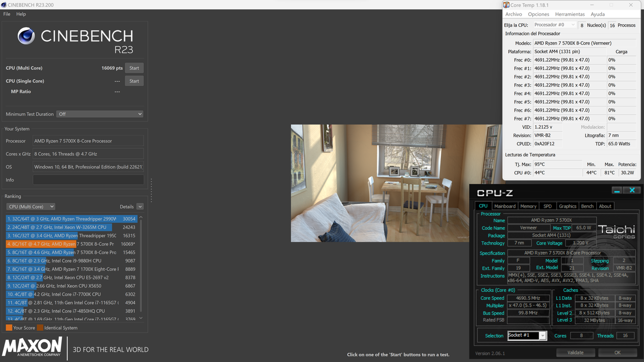Minimize the CPU-Z window

click(617, 191)
